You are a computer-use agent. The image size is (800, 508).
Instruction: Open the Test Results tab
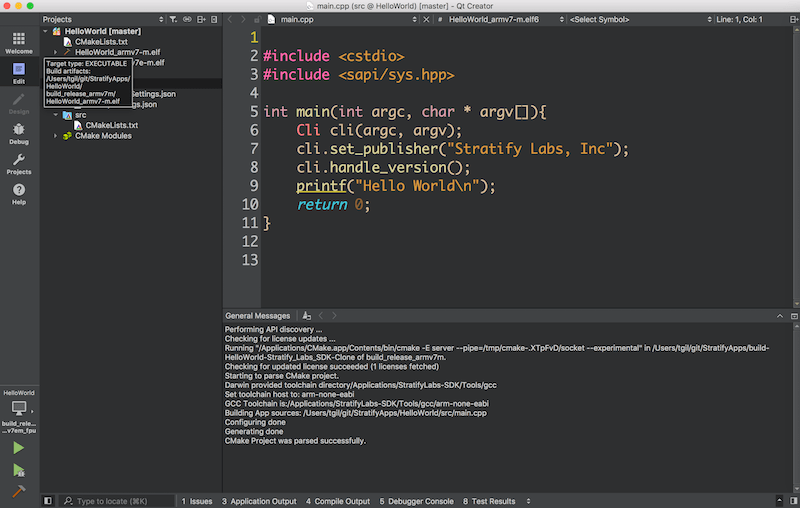489,501
